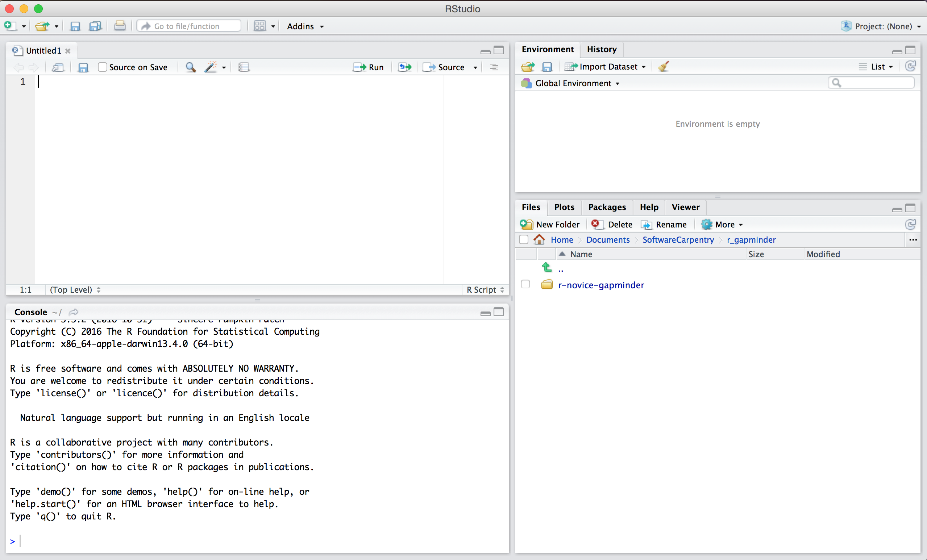
Task: Click the r_gapminder breadcrumb link
Action: pyautogui.click(x=751, y=240)
